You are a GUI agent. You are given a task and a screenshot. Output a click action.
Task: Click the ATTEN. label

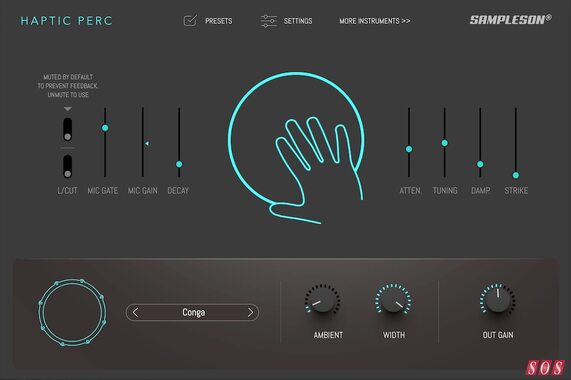(x=410, y=190)
